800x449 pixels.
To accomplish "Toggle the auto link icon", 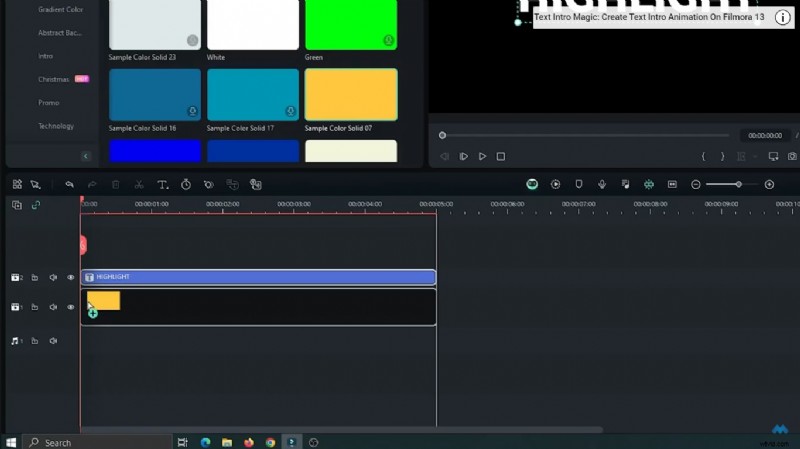I will [36, 205].
